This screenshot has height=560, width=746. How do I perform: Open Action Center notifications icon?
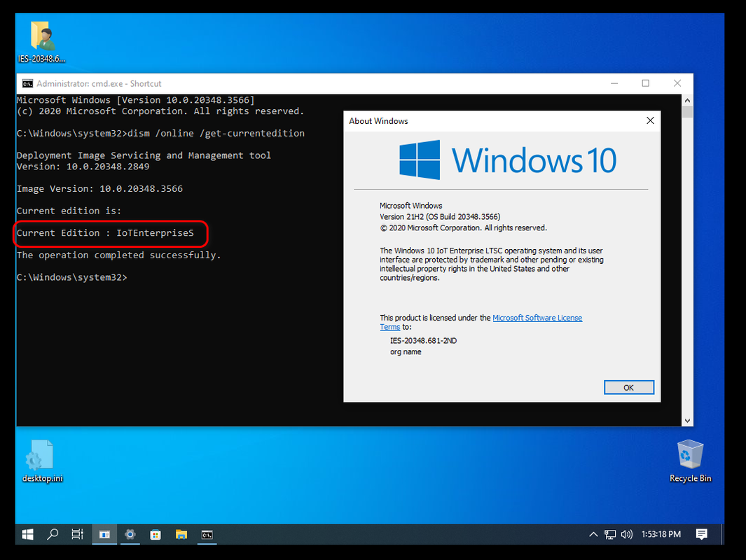701,534
